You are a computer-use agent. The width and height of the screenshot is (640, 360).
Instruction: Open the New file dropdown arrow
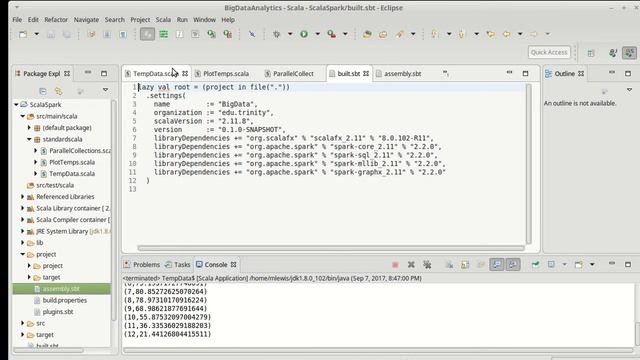point(36,34)
